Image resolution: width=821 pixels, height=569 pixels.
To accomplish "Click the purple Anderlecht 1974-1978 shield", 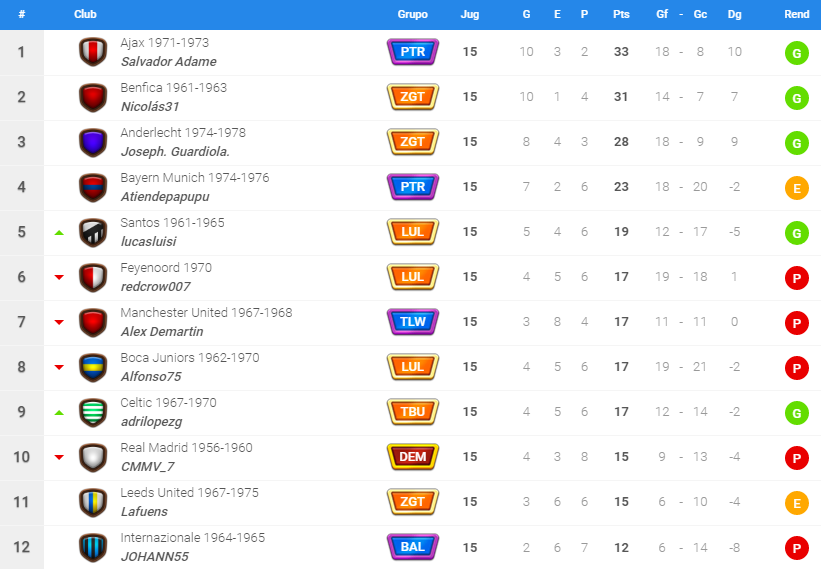I will click(93, 142).
